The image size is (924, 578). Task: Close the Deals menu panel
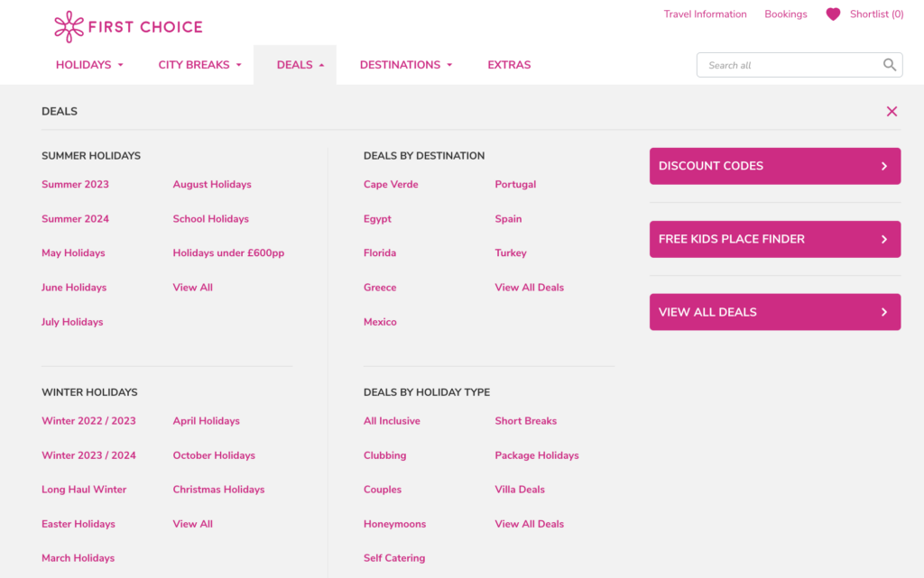click(x=892, y=111)
